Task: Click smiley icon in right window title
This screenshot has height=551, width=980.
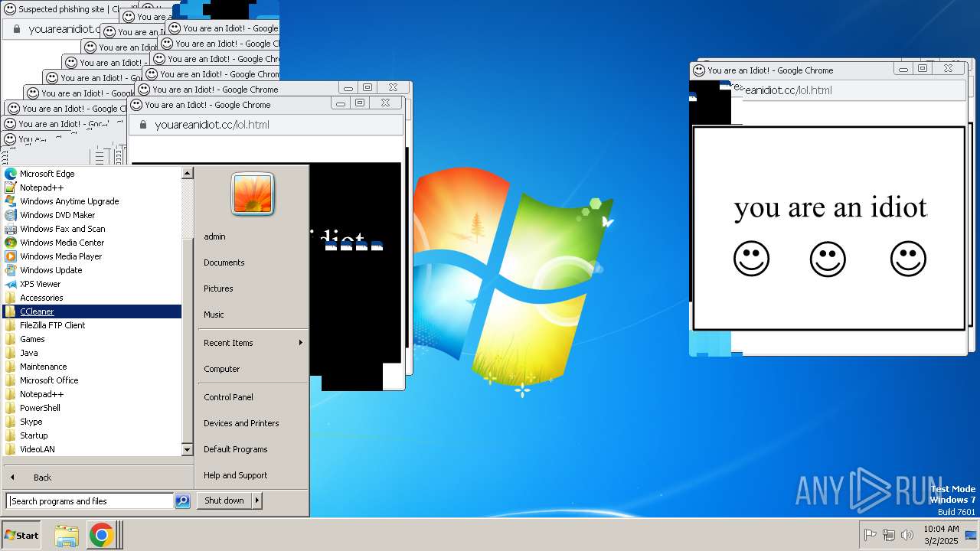Action: pyautogui.click(x=699, y=70)
